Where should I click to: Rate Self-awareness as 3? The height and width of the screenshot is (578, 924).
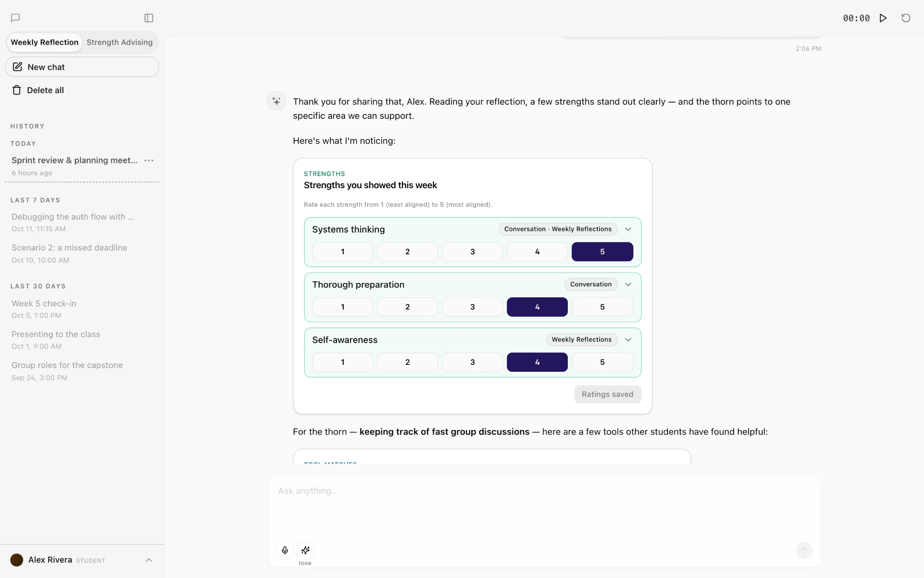tap(472, 362)
